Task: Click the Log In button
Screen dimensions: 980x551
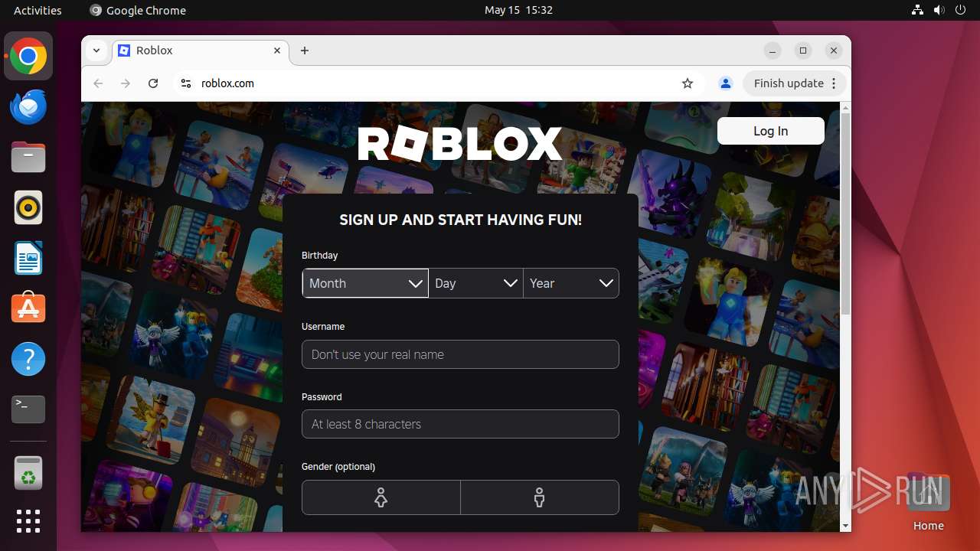Action: [x=771, y=131]
